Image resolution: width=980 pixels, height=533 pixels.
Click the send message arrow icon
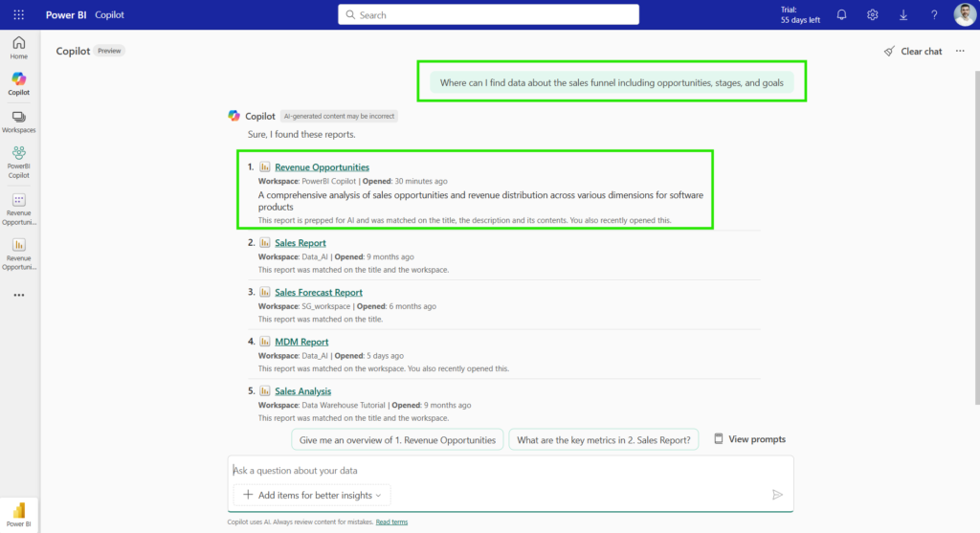(777, 495)
